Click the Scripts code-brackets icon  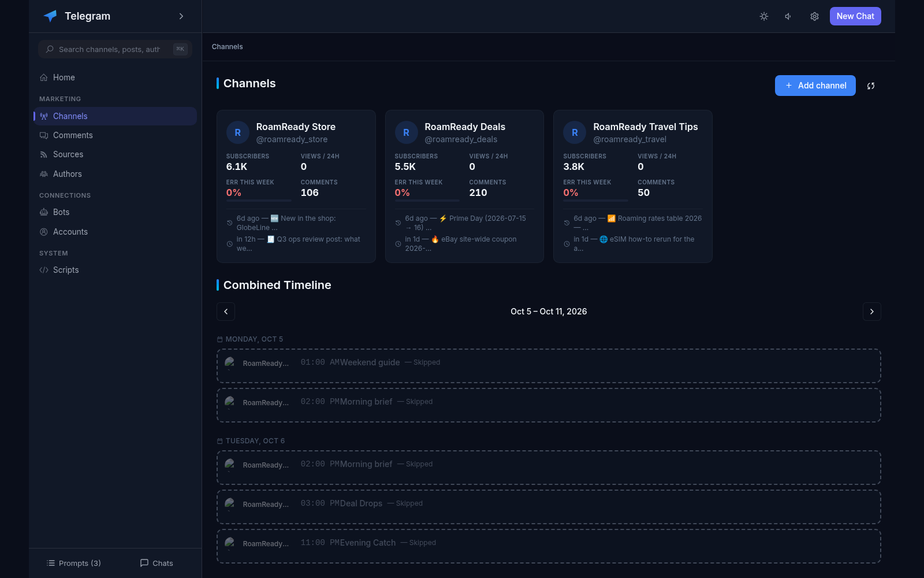point(44,270)
